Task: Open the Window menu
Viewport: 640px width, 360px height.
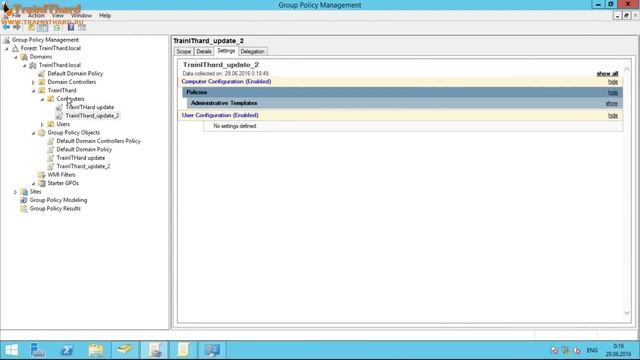Action: (x=81, y=16)
